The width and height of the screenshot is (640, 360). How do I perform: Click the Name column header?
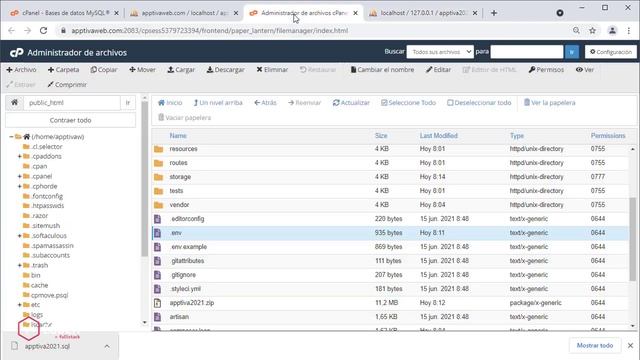(x=178, y=136)
